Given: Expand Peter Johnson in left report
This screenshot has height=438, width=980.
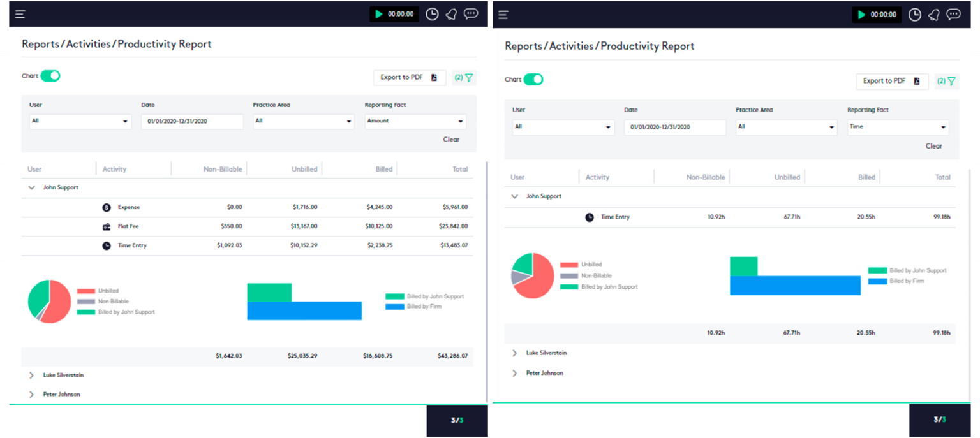Looking at the screenshot, I should (x=31, y=395).
